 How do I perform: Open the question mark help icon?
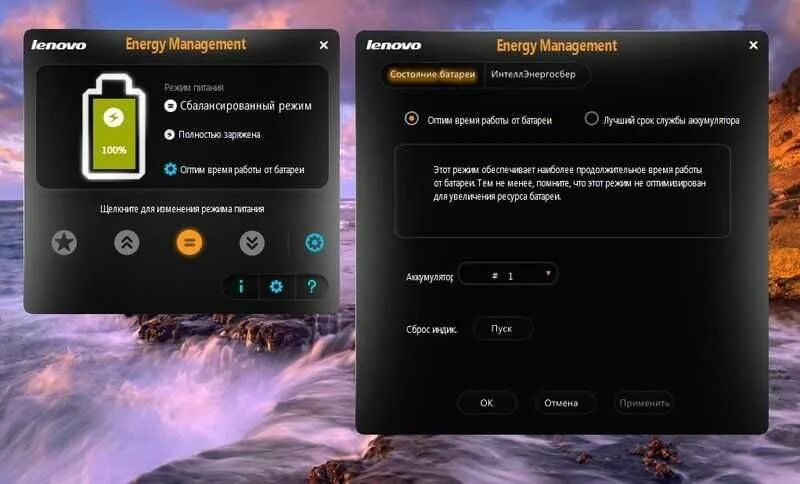click(311, 287)
